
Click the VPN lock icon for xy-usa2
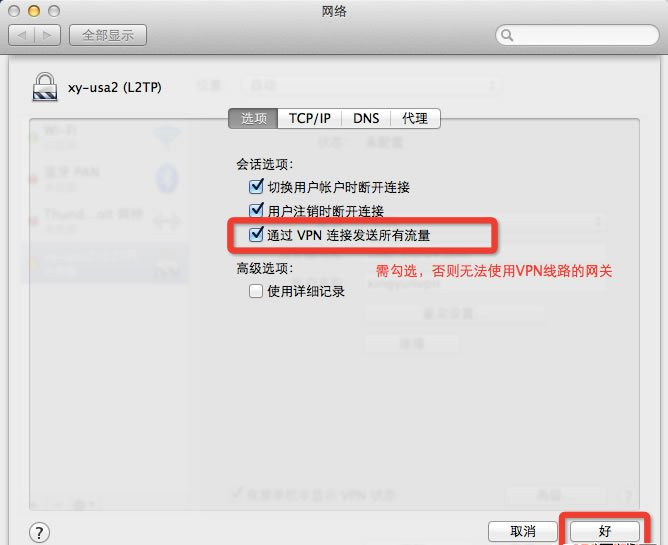click(x=45, y=87)
